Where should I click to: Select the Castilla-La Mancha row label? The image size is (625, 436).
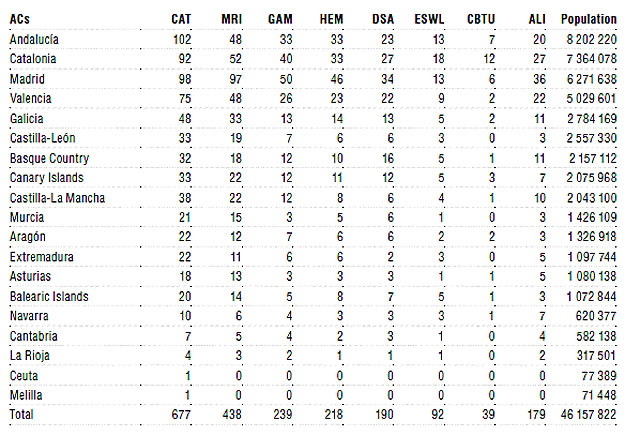click(x=57, y=198)
